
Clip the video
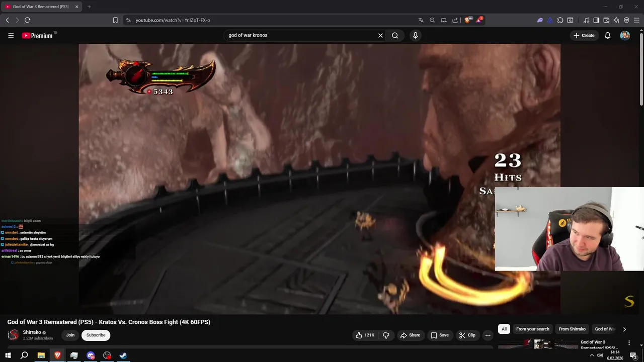pyautogui.click(x=467, y=335)
